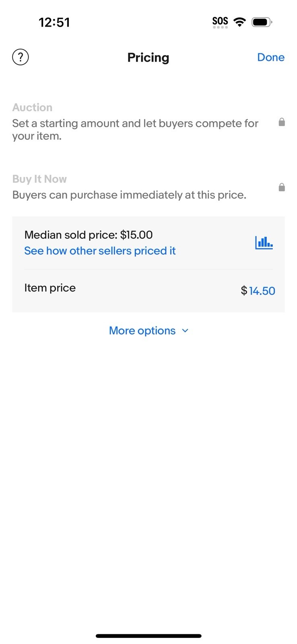
Task: Expand the More options section
Action: pyautogui.click(x=148, y=330)
